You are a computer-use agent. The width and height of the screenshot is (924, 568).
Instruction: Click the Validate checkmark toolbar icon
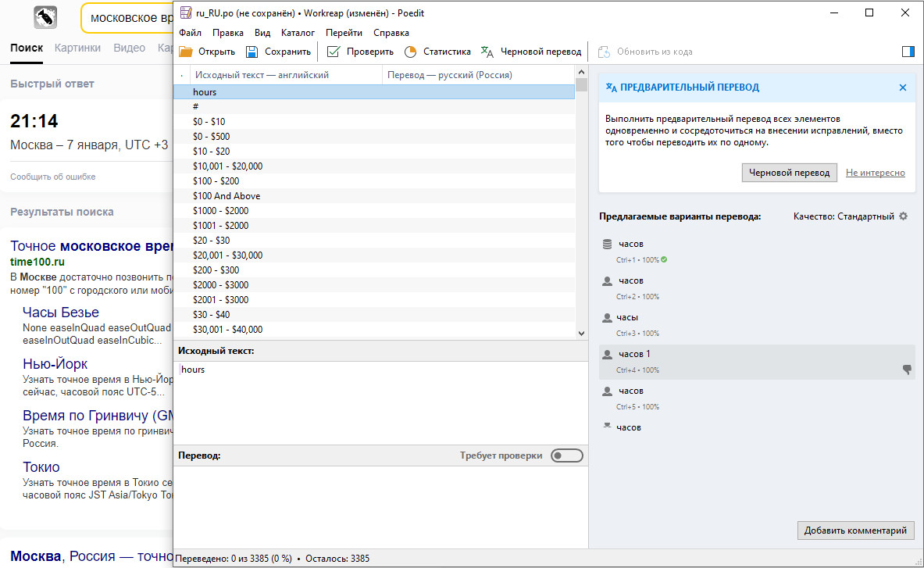click(x=334, y=52)
